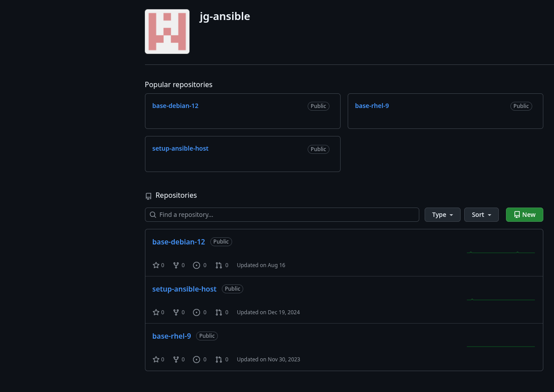Click the star icon for base-debian-12
Viewport: 554px width, 392px height.
tap(156, 265)
